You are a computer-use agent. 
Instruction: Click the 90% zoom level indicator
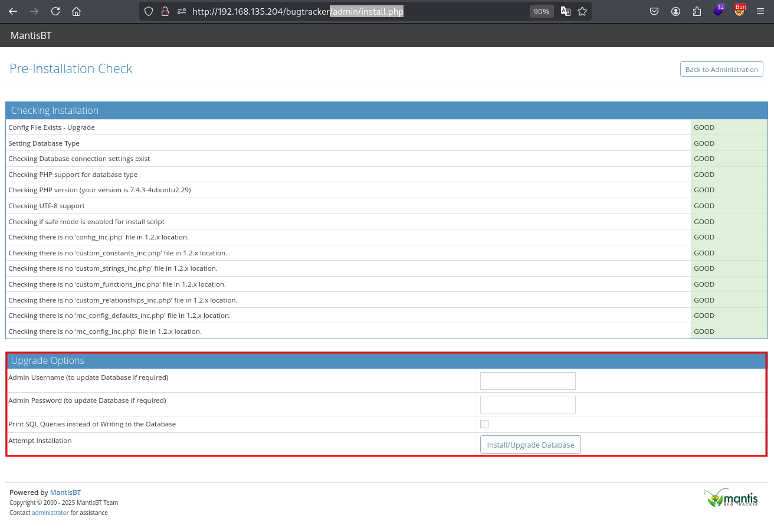(541, 11)
